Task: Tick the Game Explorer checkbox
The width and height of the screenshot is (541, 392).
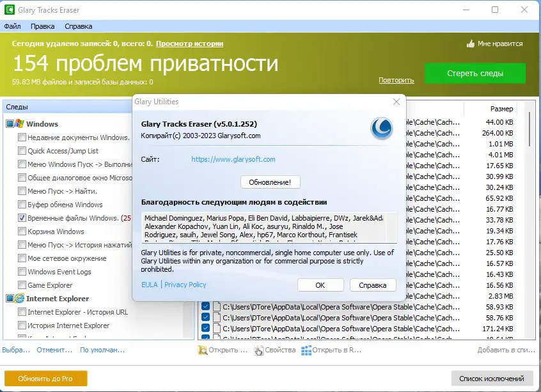Action: pos(22,285)
